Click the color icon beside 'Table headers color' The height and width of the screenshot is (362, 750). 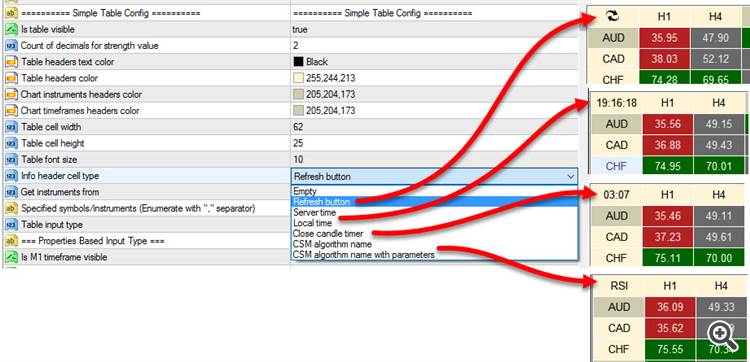11,78
